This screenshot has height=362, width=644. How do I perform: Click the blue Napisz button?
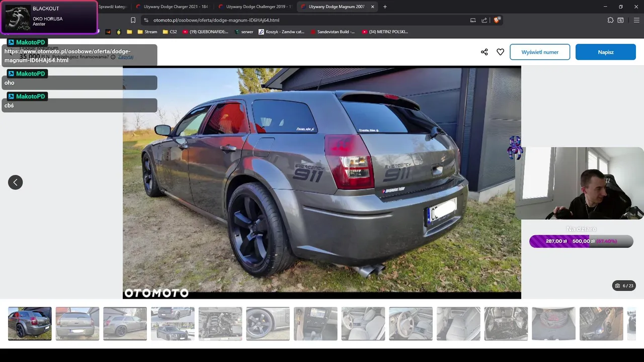pos(606,52)
